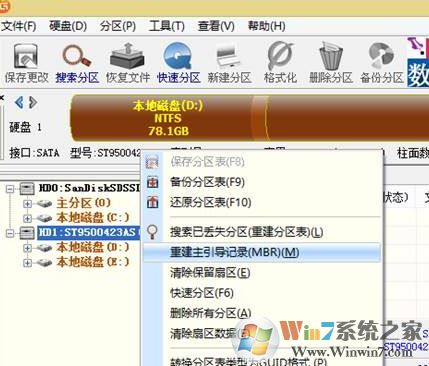429x366 pixels.
Task: Click drive icon beside 本地磁盘(E:)
Action: point(44,262)
